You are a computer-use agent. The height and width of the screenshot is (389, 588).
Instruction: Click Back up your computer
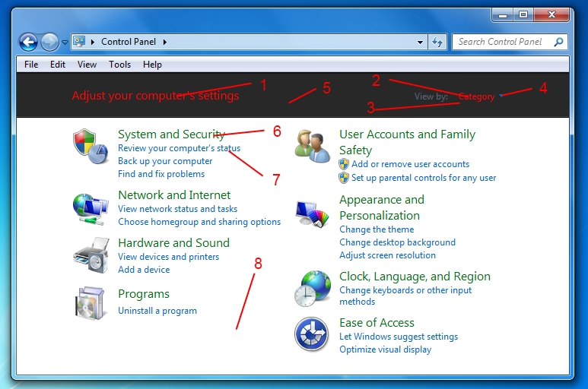click(165, 160)
